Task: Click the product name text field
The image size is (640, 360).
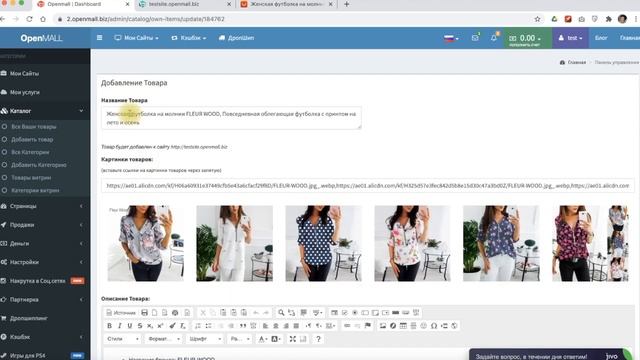Action: pos(231,118)
